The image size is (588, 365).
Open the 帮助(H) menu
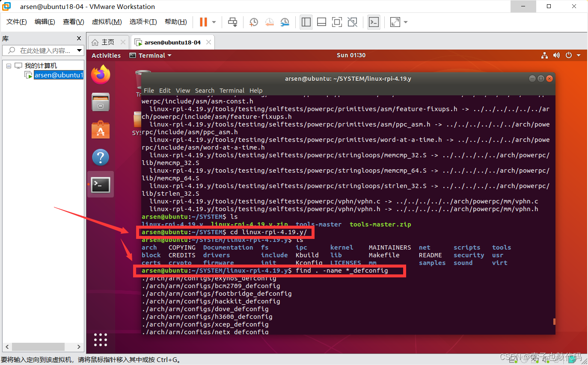[x=175, y=22]
